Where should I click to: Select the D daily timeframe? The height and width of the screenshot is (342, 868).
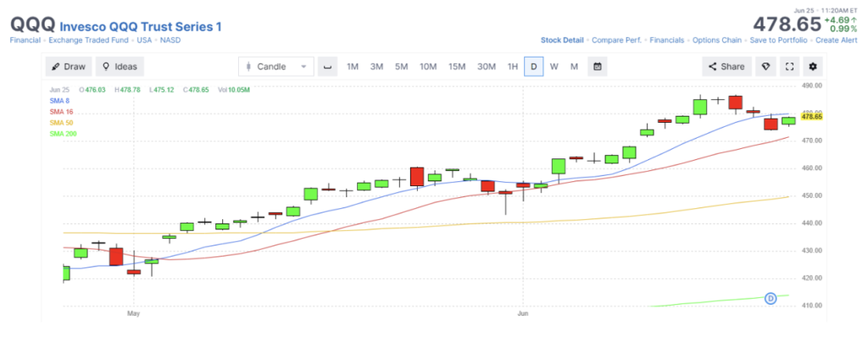534,66
